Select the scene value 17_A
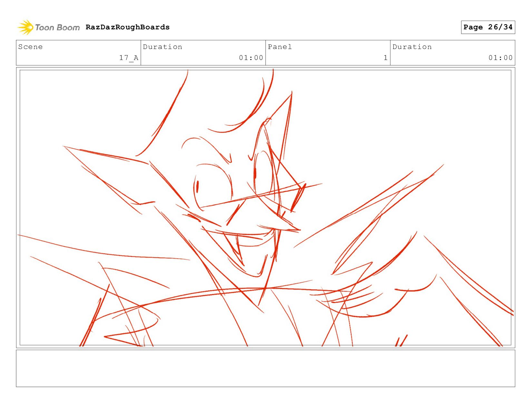The height and width of the screenshot is (411, 532). tap(129, 58)
